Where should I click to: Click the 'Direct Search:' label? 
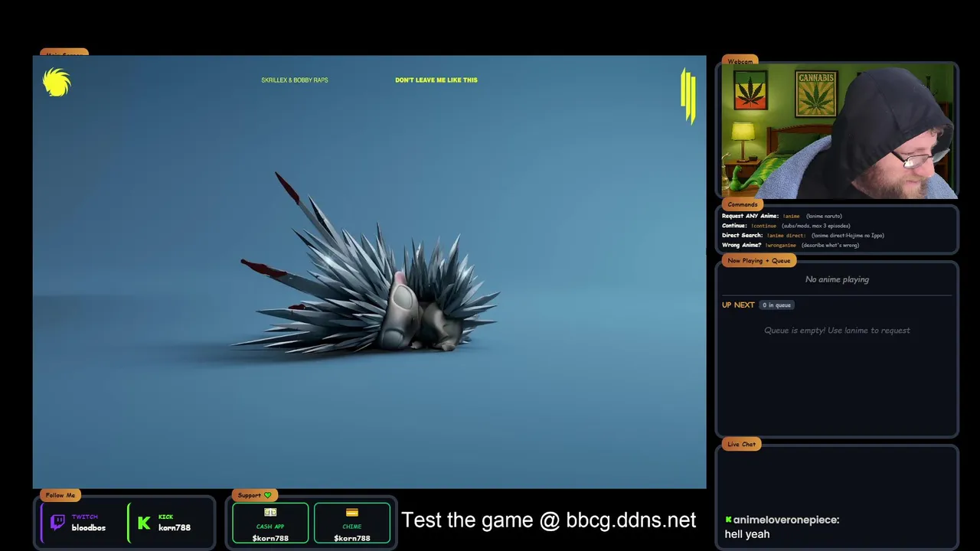[743, 236]
